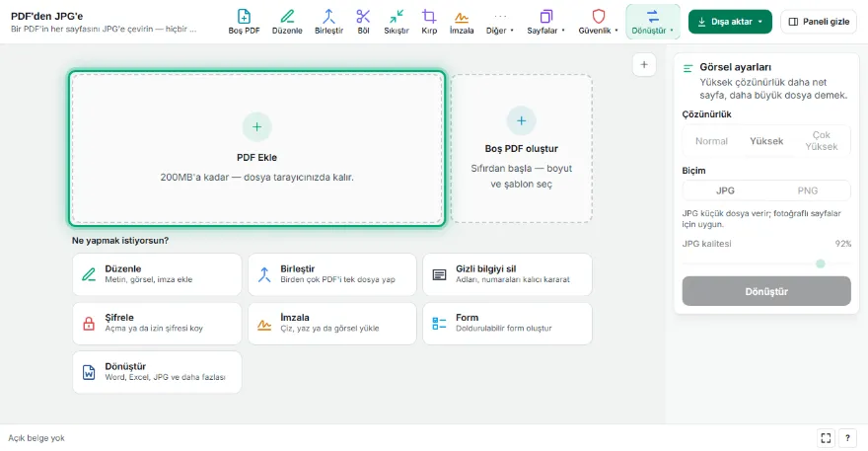Open the Düzenle card under Ne yapmak istiyorsun
This screenshot has height=451, width=868.
pos(157,274)
